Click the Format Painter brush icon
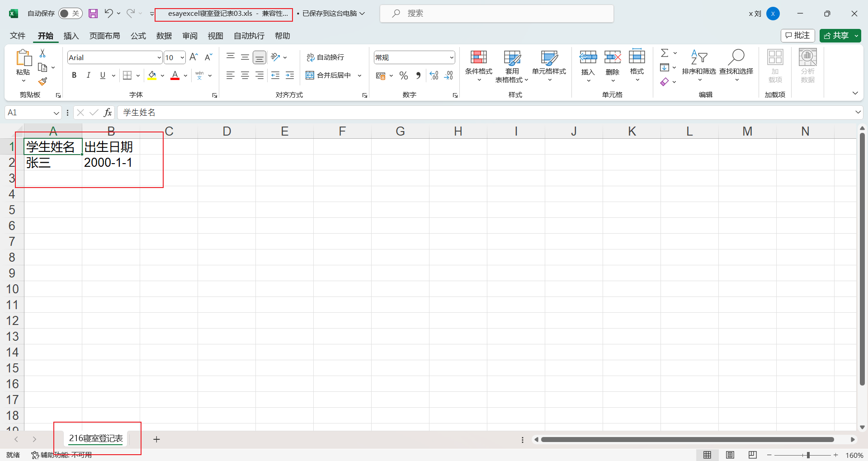 (x=42, y=81)
